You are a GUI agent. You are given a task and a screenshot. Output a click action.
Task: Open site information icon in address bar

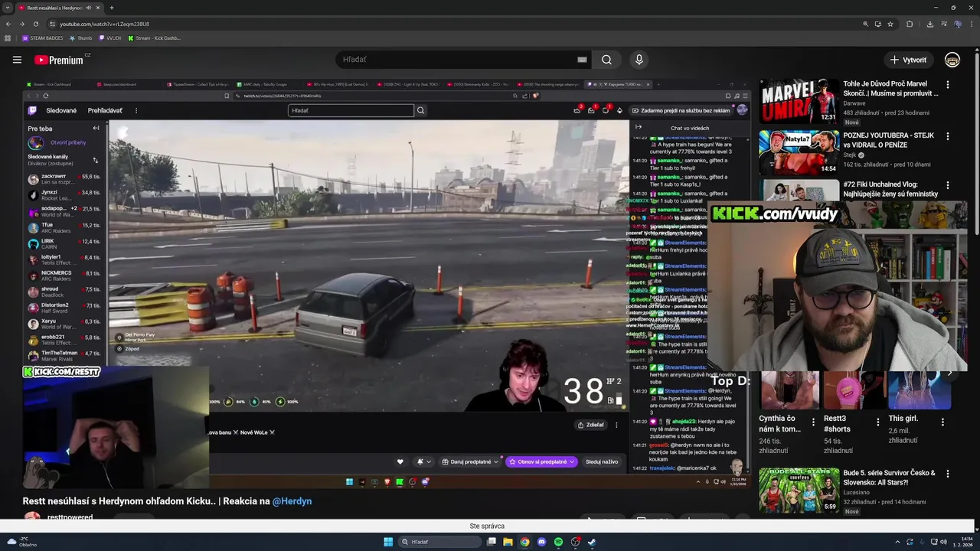point(52,24)
